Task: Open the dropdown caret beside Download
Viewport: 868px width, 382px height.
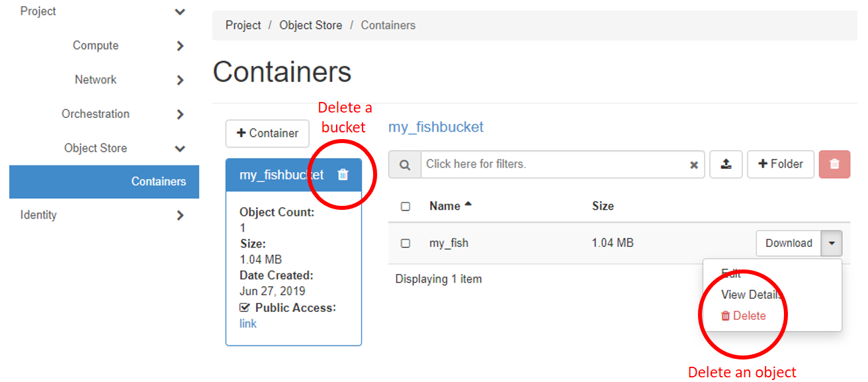Action: click(832, 244)
